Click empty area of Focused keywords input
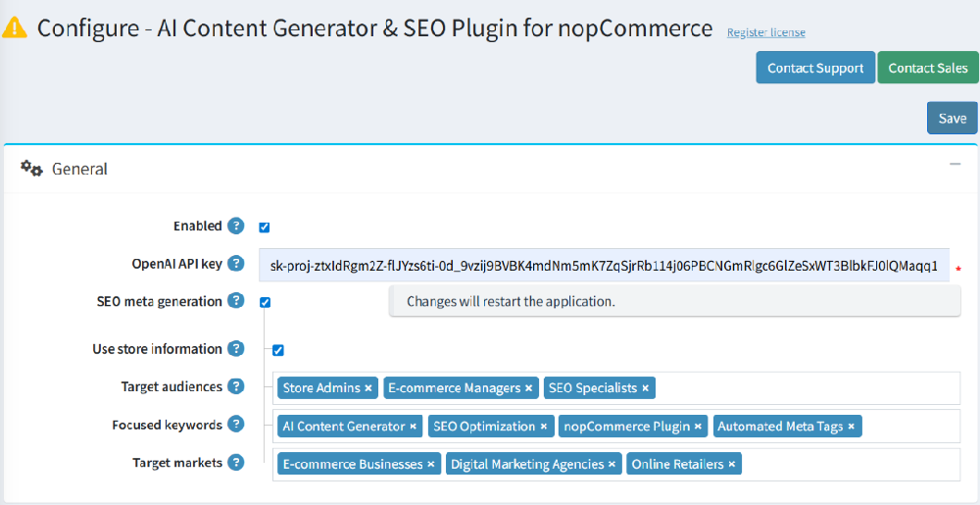Image resolution: width=980 pixels, height=505 pixels. [909, 427]
